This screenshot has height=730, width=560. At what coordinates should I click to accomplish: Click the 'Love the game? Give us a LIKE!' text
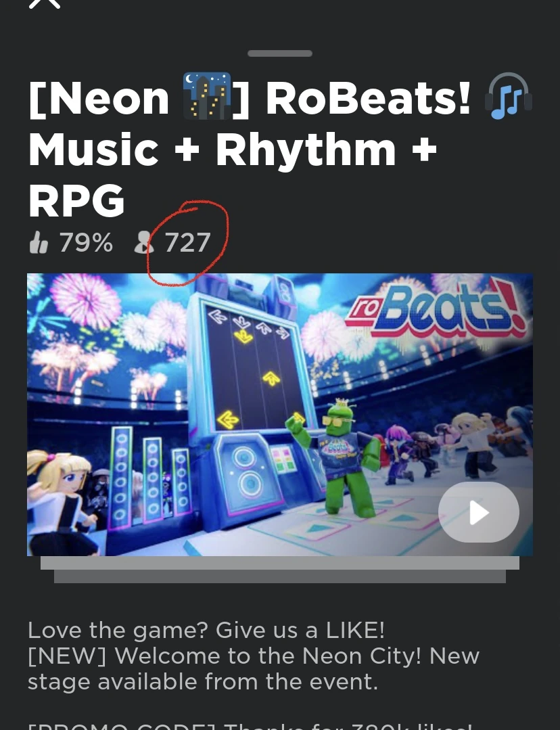[x=206, y=631]
